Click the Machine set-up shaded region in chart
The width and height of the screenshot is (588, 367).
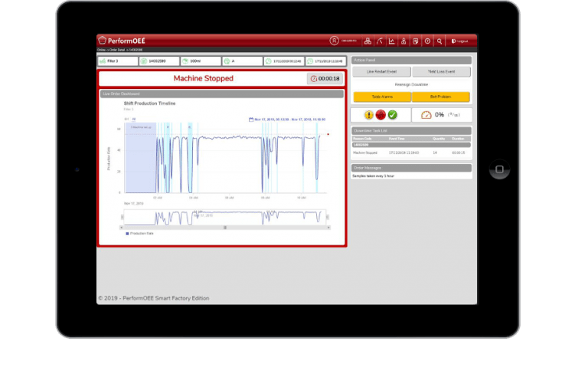pyautogui.click(x=140, y=158)
